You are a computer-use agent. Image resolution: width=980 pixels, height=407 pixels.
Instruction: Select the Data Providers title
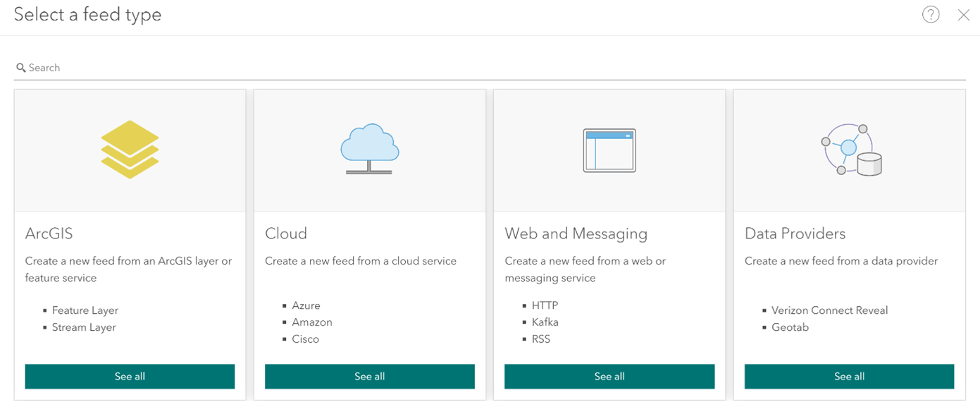[795, 233]
